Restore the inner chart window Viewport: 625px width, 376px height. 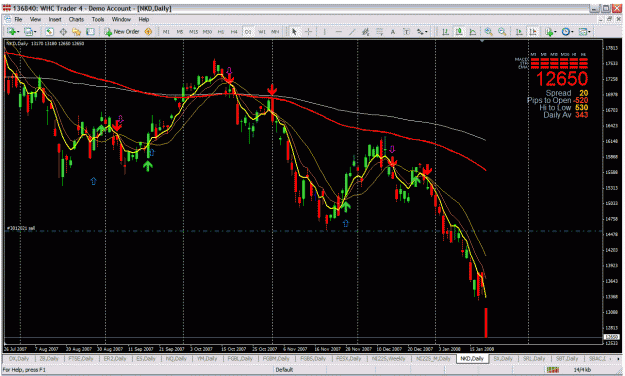click(610, 19)
